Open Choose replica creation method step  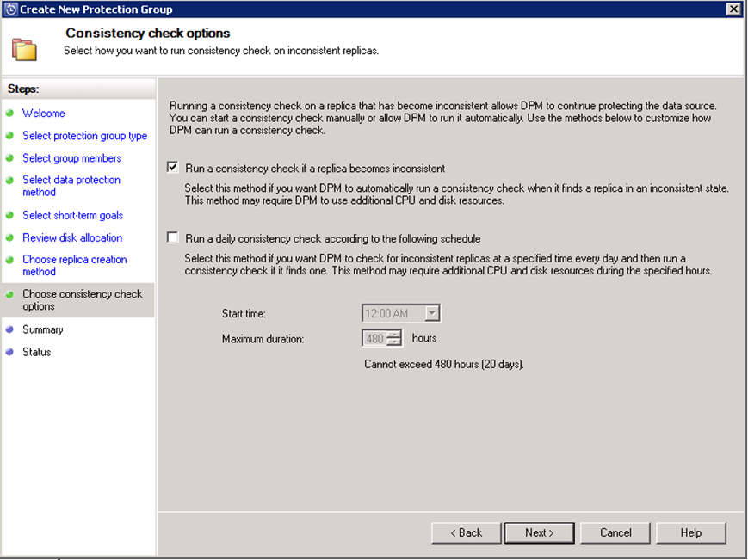pos(74,266)
